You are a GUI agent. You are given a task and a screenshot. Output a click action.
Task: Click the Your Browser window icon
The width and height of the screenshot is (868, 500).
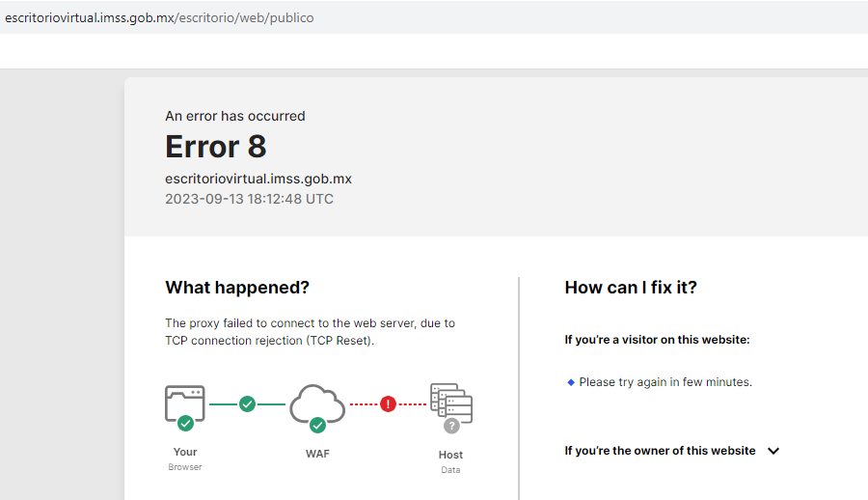point(185,404)
